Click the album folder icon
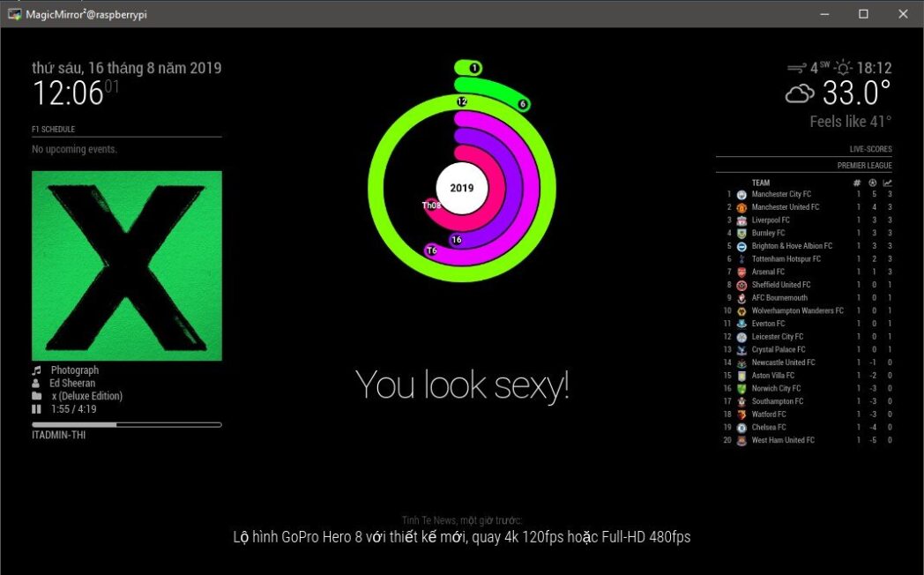This screenshot has height=575, width=924. [36, 397]
